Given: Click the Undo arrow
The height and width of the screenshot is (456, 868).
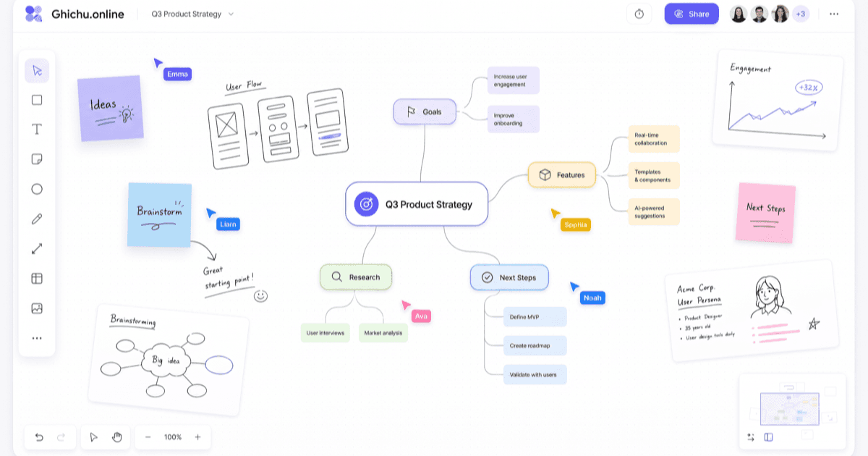Looking at the screenshot, I should click(39, 437).
